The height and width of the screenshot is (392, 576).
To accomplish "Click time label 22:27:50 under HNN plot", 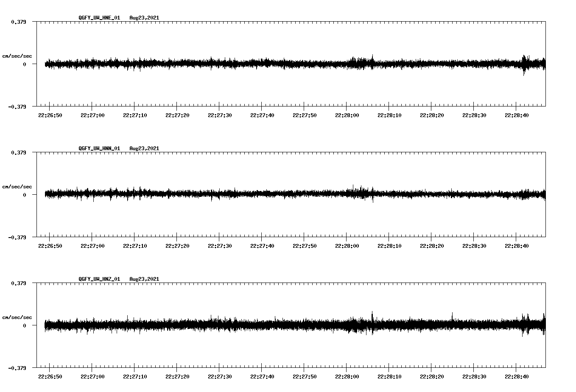I will coord(305,246).
